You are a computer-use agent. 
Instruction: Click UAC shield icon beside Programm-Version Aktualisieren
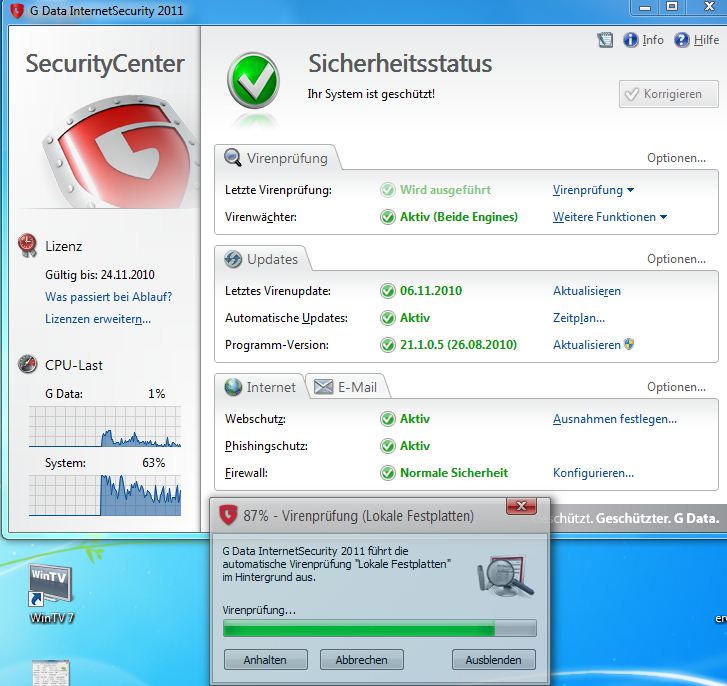[x=629, y=344]
